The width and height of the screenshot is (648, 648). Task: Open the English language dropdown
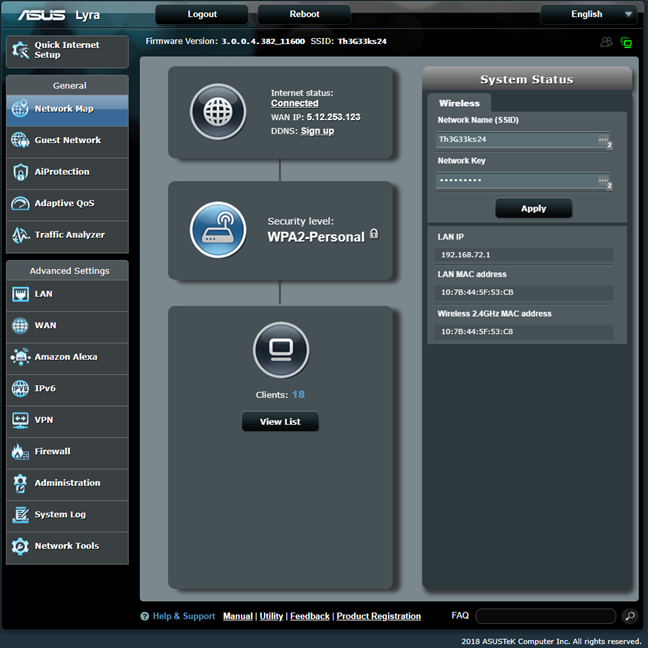(588, 14)
